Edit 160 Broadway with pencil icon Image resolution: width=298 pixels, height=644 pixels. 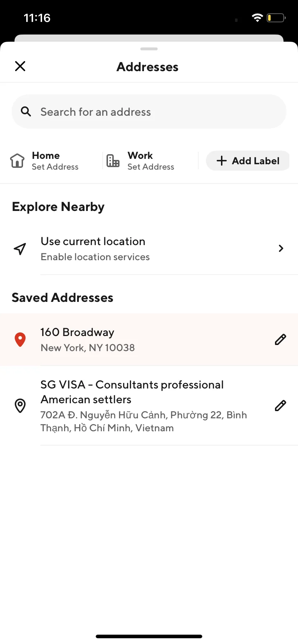click(280, 340)
